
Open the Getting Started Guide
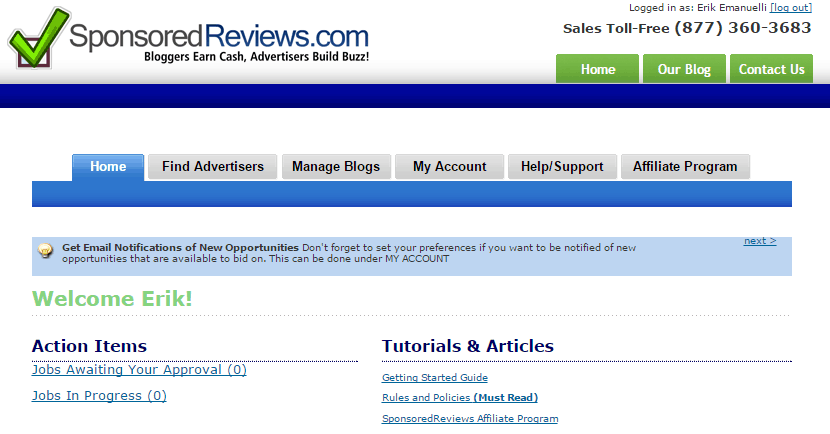[x=435, y=377]
